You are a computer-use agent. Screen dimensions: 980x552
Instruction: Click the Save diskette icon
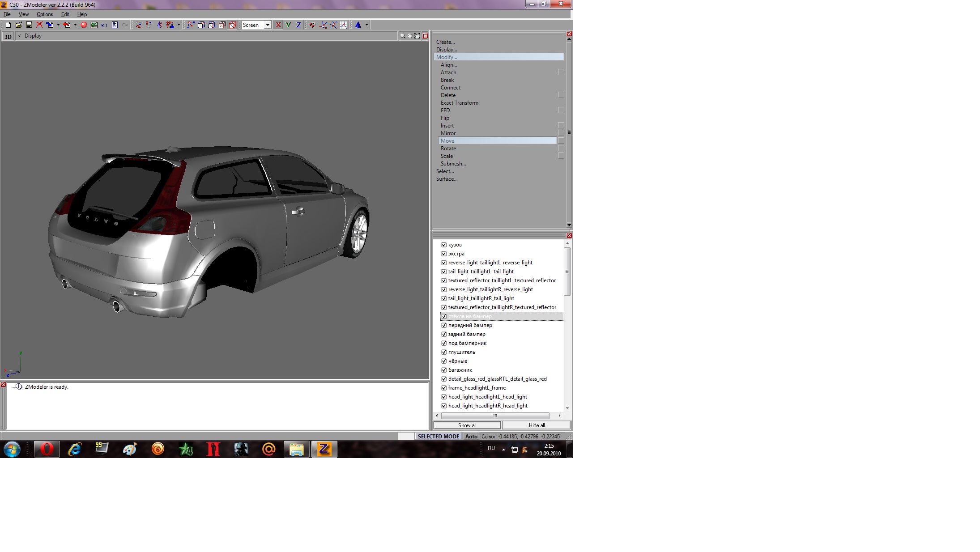point(29,25)
